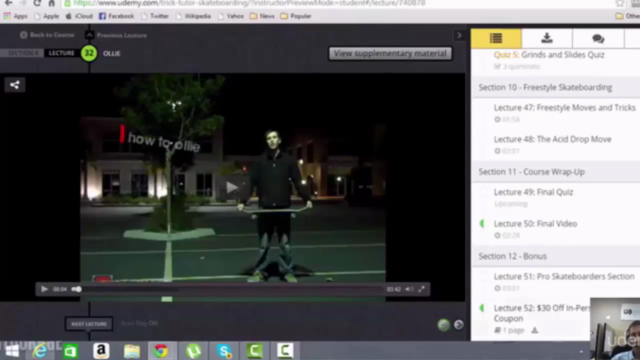Open uTorrent from the taskbar

pyautogui.click(x=193, y=351)
